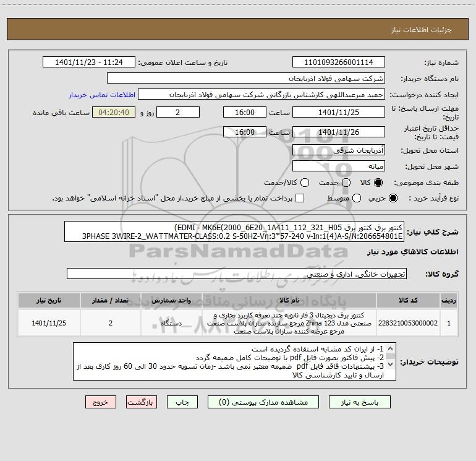Click the response deadline date 1401/11/25 field
The width and height of the screenshot is (476, 461).
339,112
